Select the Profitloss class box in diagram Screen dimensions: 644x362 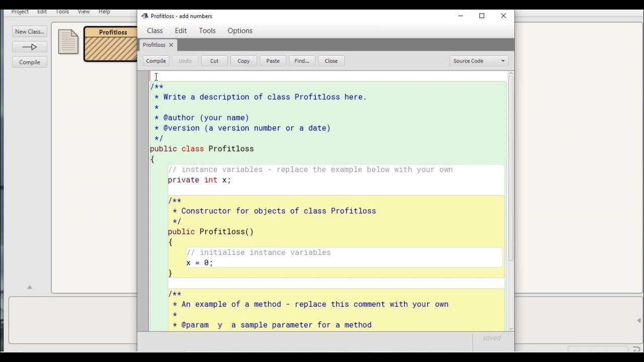click(111, 44)
